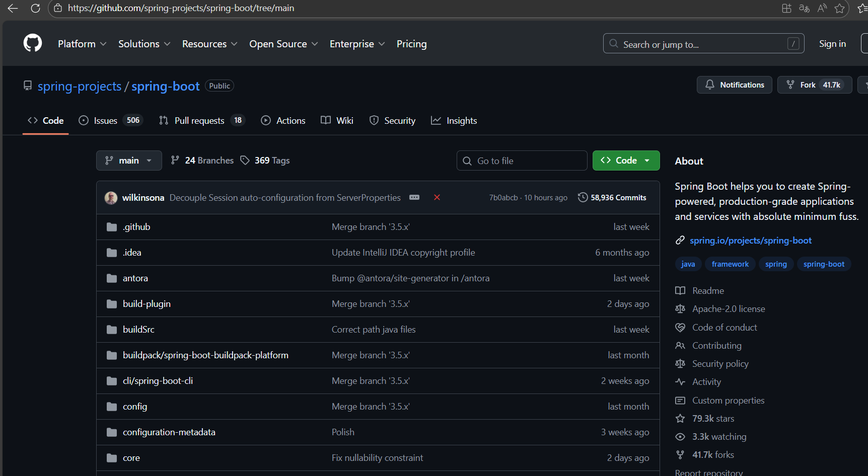Open the 58,936 Commits history

point(612,197)
